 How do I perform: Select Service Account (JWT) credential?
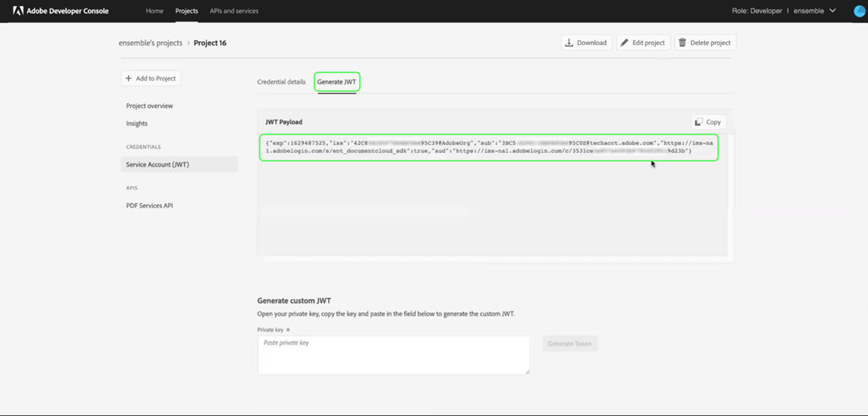point(179,164)
